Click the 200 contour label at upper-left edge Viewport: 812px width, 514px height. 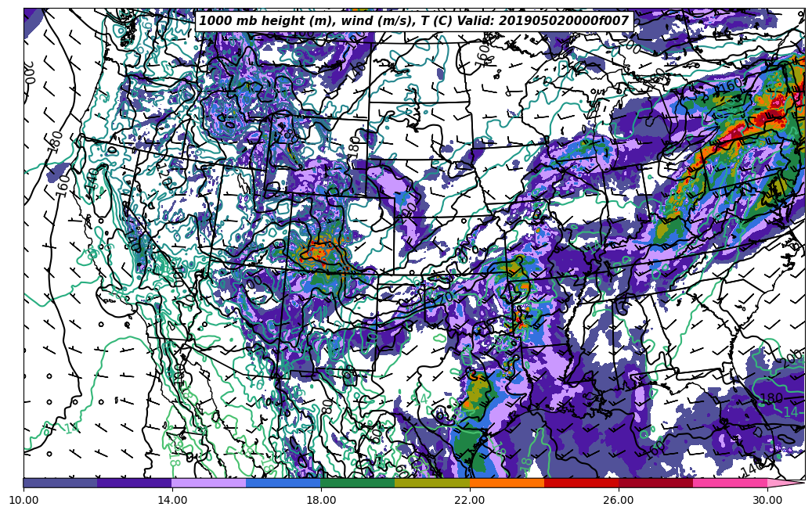pyautogui.click(x=31, y=72)
